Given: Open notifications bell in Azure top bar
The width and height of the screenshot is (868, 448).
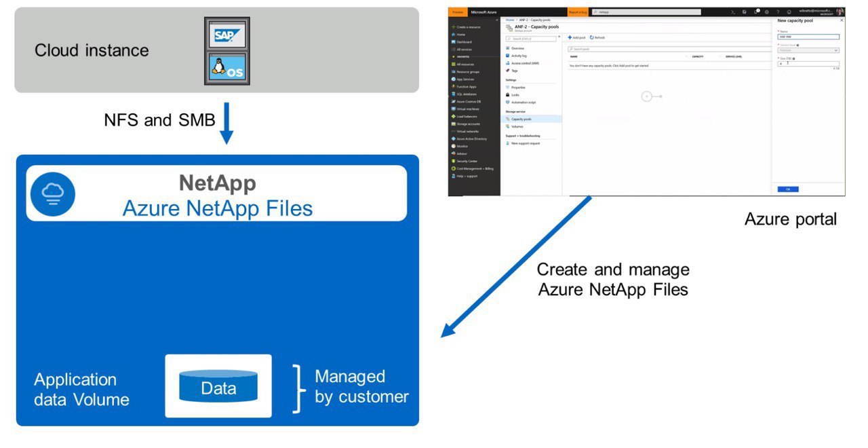Looking at the screenshot, I should click(x=756, y=12).
